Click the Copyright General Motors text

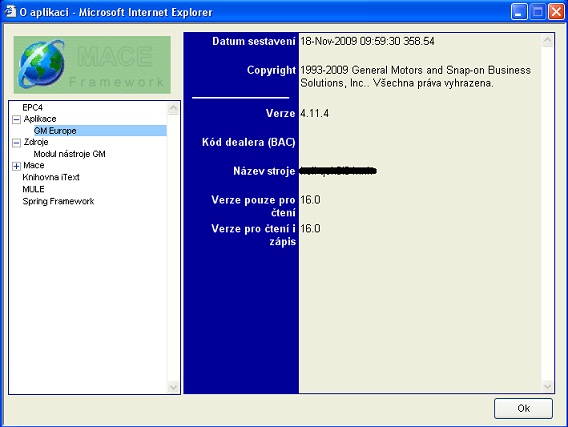(x=415, y=76)
